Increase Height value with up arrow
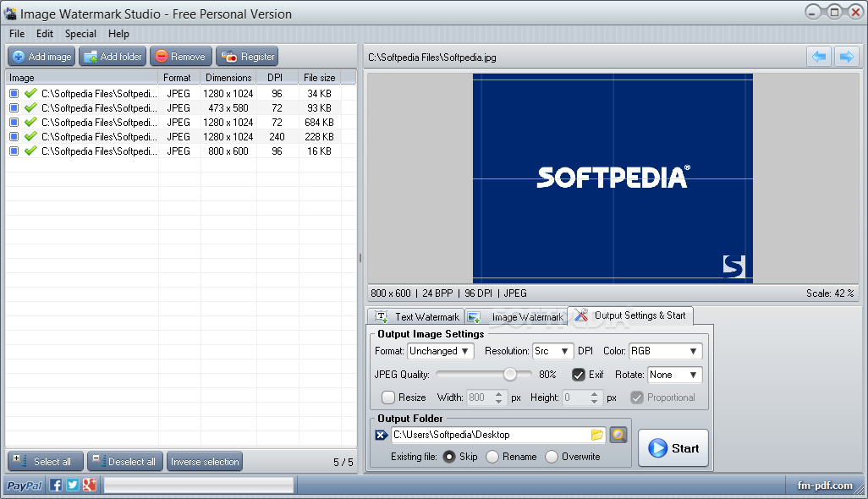This screenshot has height=499, width=868. point(594,393)
